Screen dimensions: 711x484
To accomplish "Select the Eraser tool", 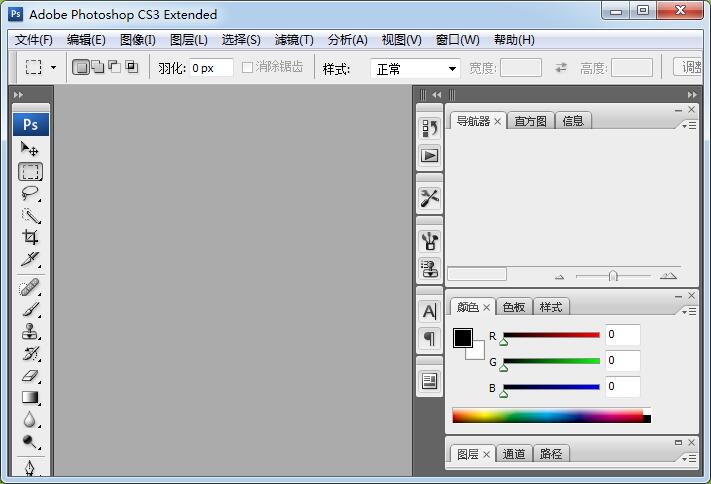I will [x=30, y=375].
